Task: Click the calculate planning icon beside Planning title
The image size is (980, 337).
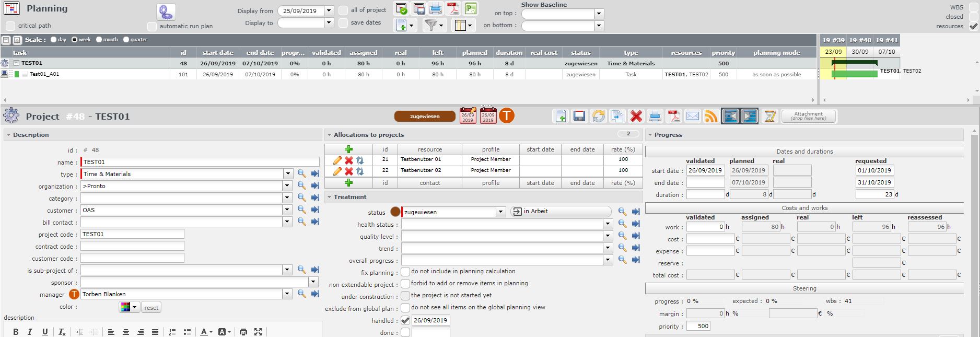Action: [166, 12]
